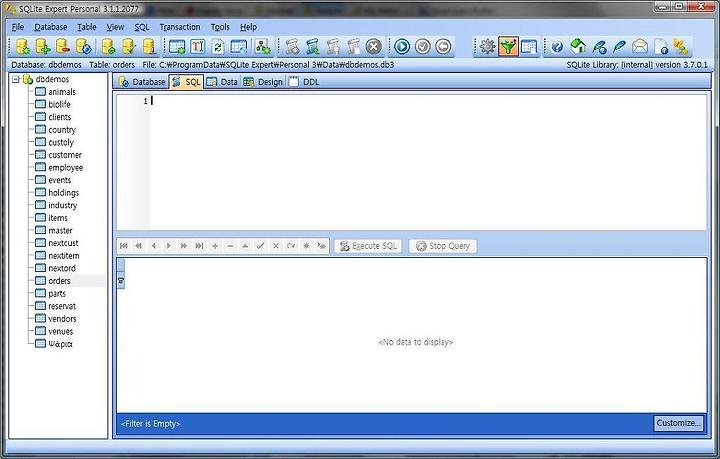Viewport: 720px width, 459px height.
Task: Click the plain blue feather icon
Action: pos(619,46)
